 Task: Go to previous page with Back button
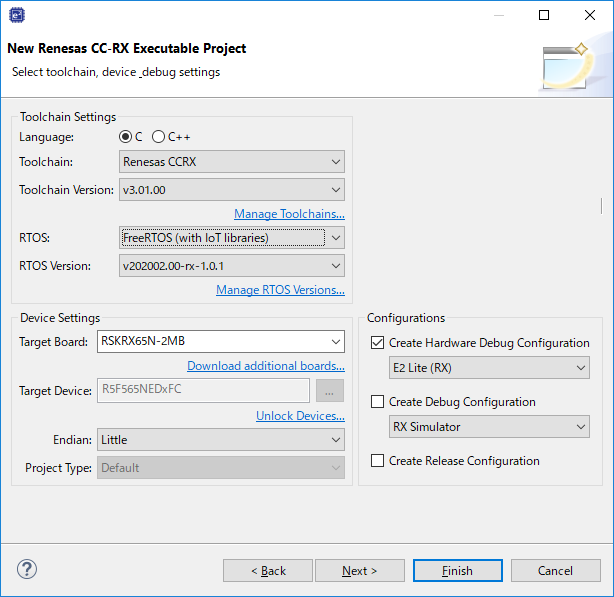(x=268, y=570)
